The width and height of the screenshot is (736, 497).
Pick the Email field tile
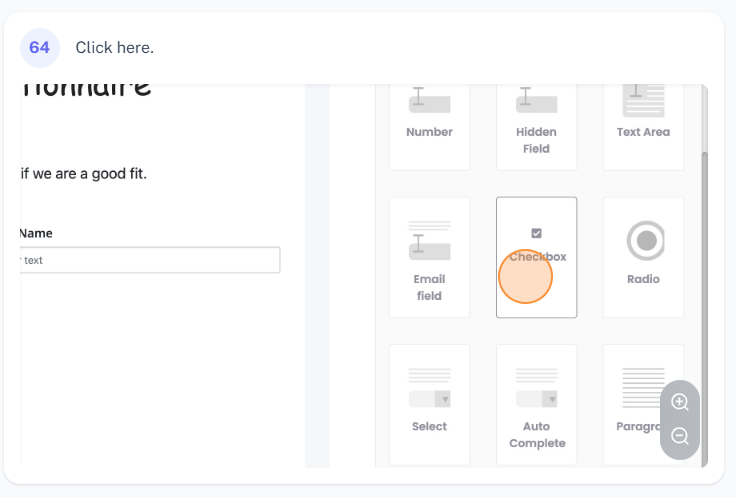click(x=429, y=258)
